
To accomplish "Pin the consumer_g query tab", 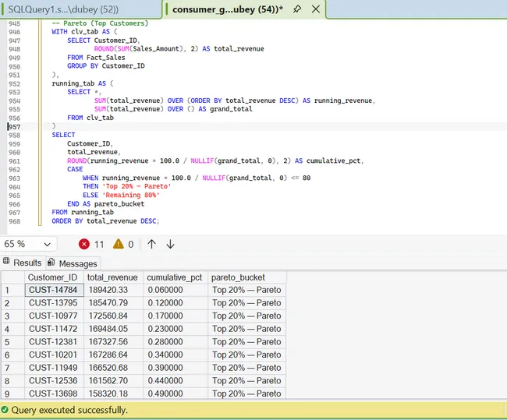I will [296, 9].
